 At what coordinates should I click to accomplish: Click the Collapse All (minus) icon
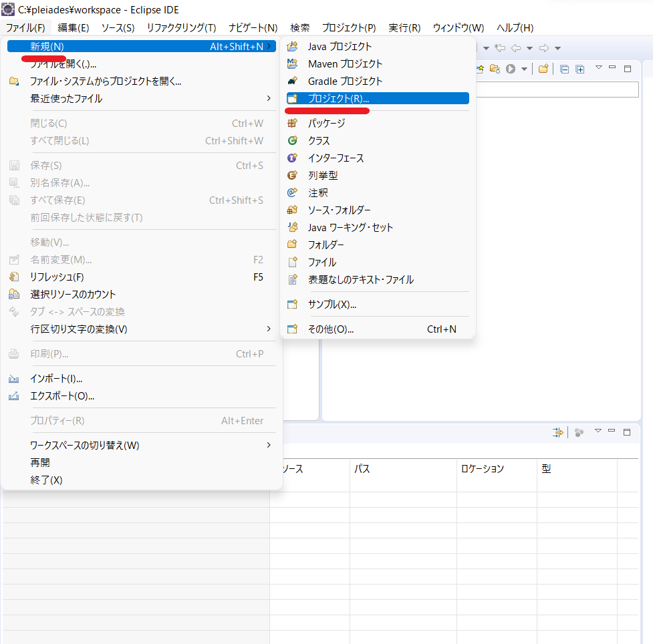coord(564,69)
